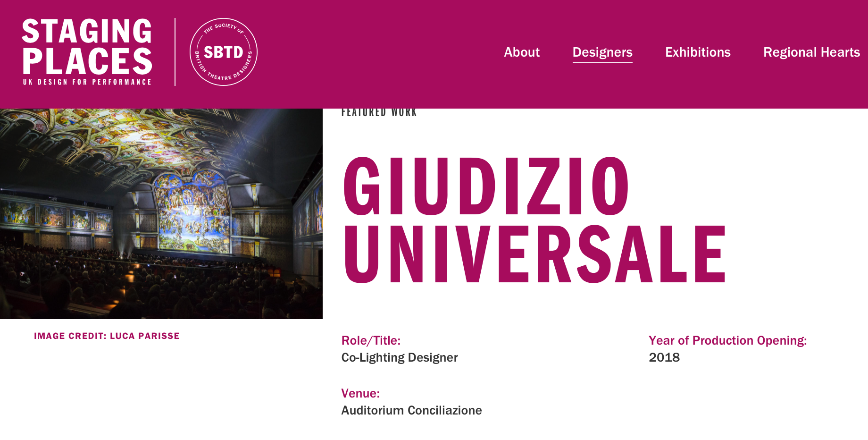Go to the Designers section
This screenshot has width=868, height=440.
coord(602,52)
